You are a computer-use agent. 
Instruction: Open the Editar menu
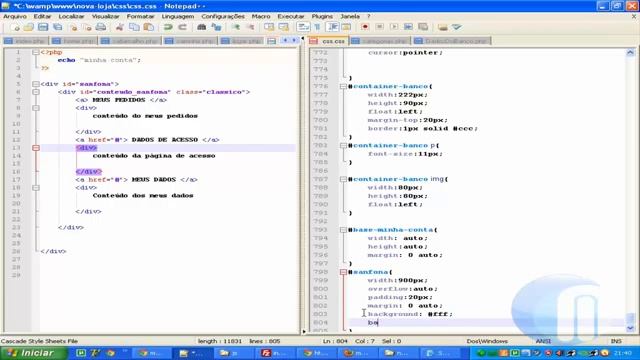[42, 16]
